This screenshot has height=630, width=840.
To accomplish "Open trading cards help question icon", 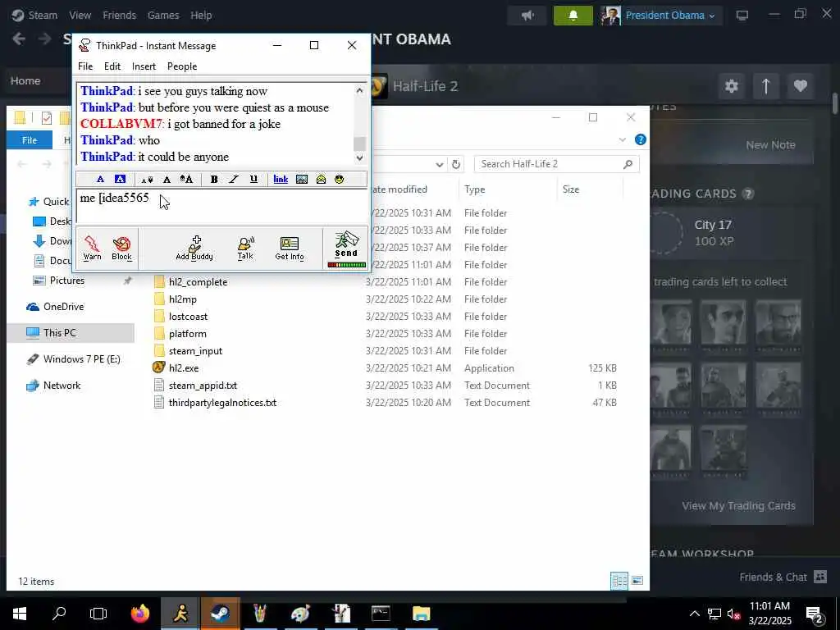I will tap(748, 194).
